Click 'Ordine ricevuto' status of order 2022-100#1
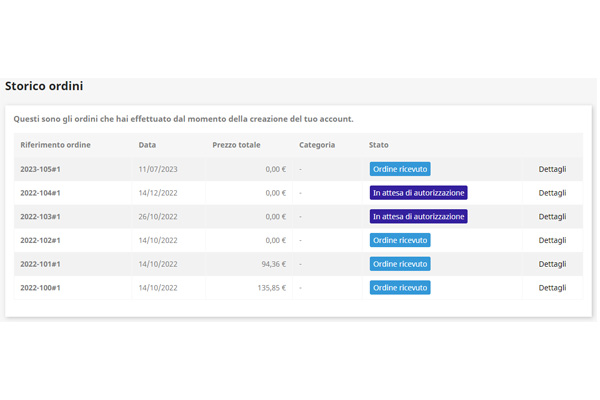The height and width of the screenshot is (400, 600). pyautogui.click(x=400, y=288)
